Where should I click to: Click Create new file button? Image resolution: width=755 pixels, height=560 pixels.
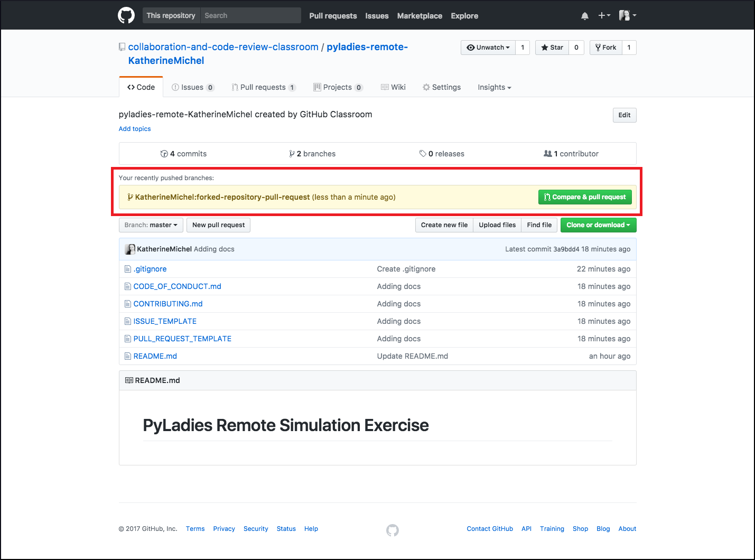pos(444,225)
